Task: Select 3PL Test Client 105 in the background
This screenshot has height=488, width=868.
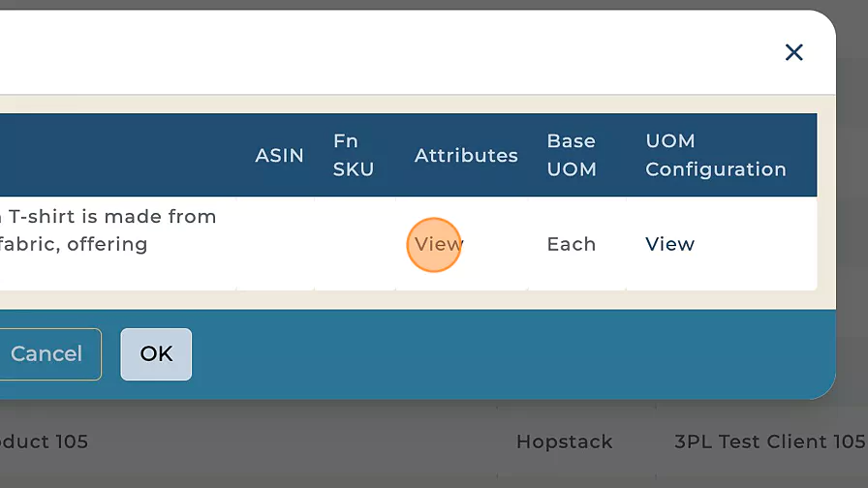Action: point(769,442)
